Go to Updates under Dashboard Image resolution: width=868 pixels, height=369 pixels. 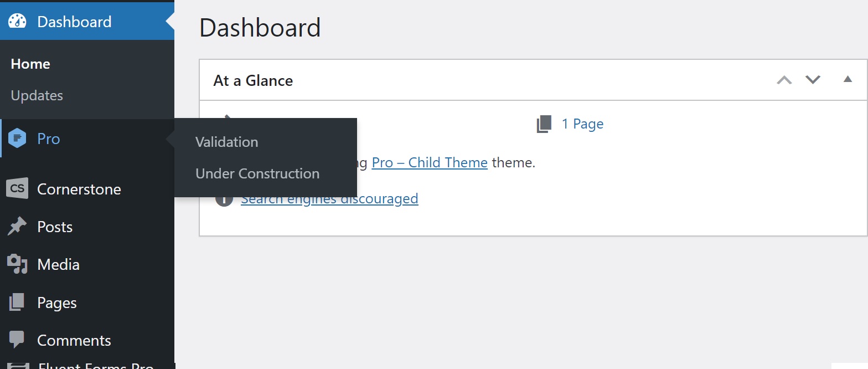pos(37,95)
